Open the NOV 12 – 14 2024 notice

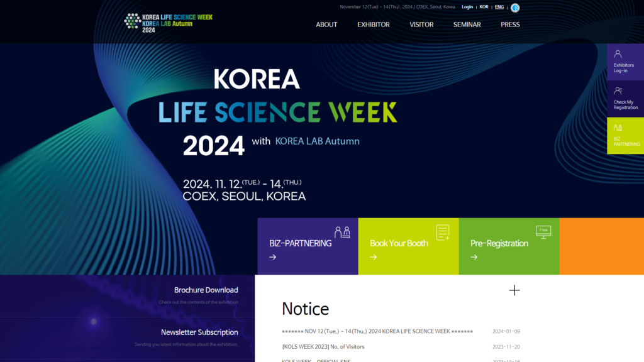tap(377, 331)
